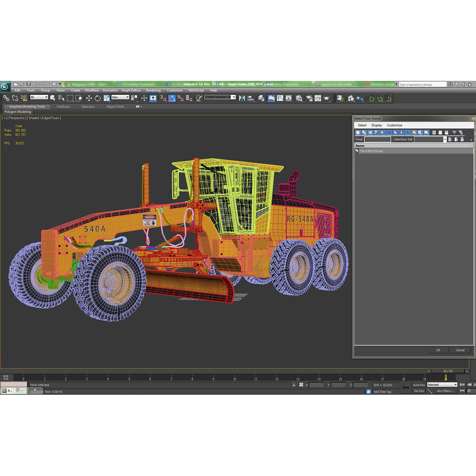The height and width of the screenshot is (476, 476).
Task: Toggle Keyboard Shortcut Override button
Action: (x=153, y=98)
